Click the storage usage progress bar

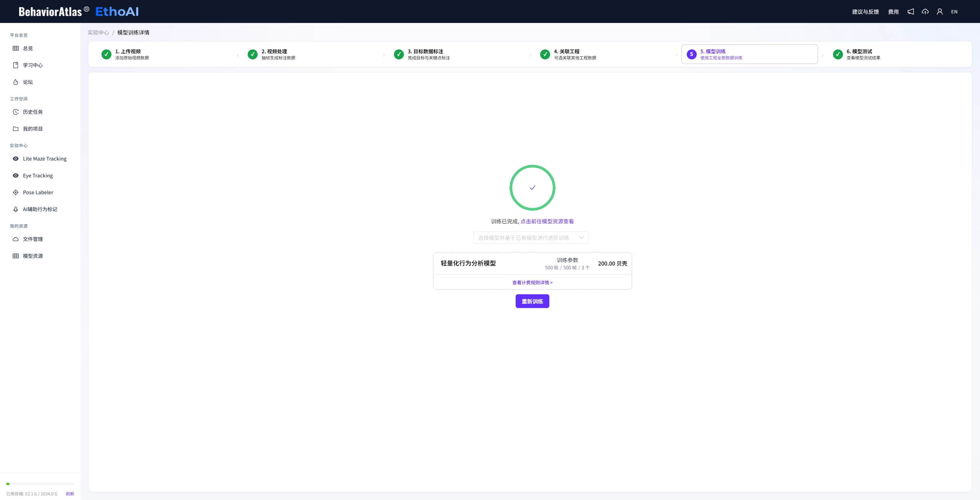40,484
